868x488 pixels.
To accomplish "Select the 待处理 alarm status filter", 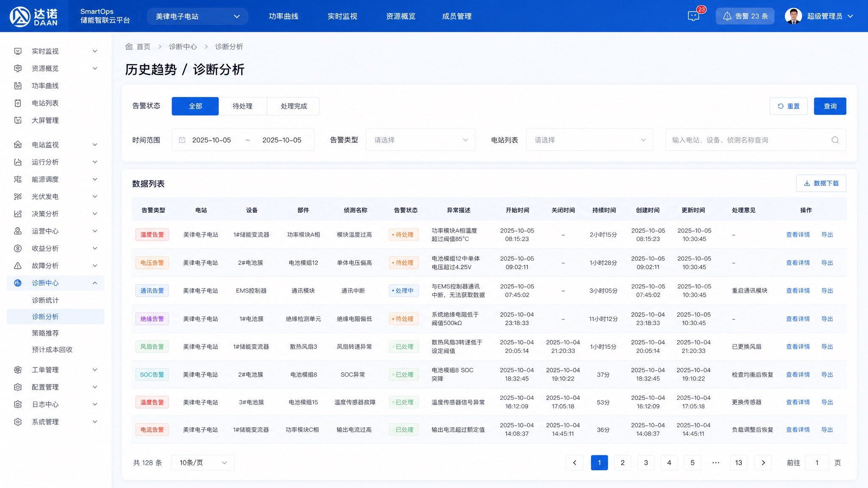I will (242, 106).
